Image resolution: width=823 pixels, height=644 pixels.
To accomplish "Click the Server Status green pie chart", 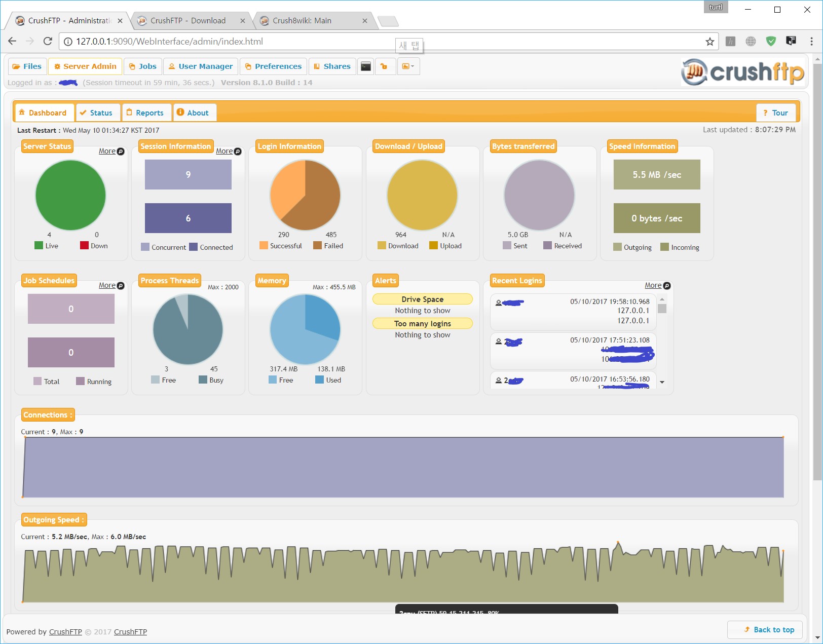I will pyautogui.click(x=70, y=195).
